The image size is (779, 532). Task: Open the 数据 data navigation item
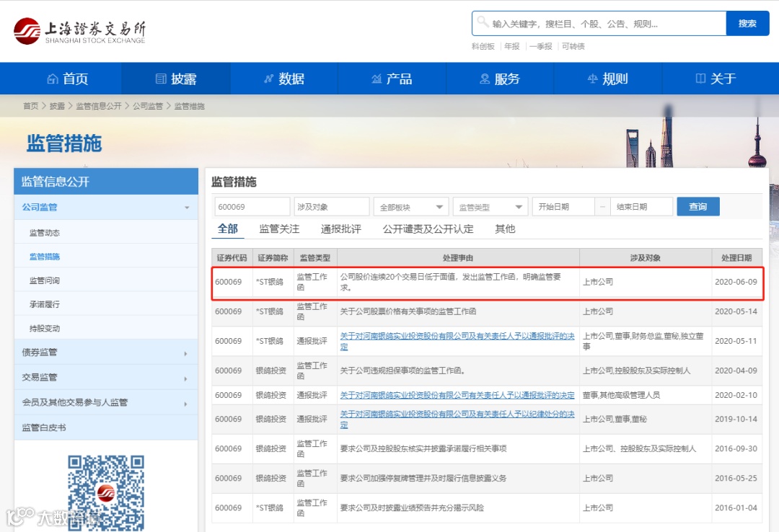click(283, 79)
